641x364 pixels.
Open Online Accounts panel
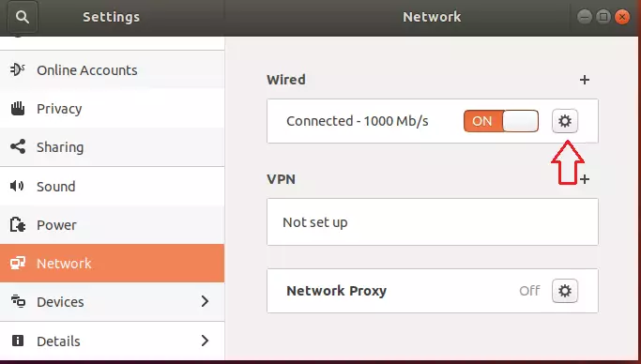[x=112, y=69]
